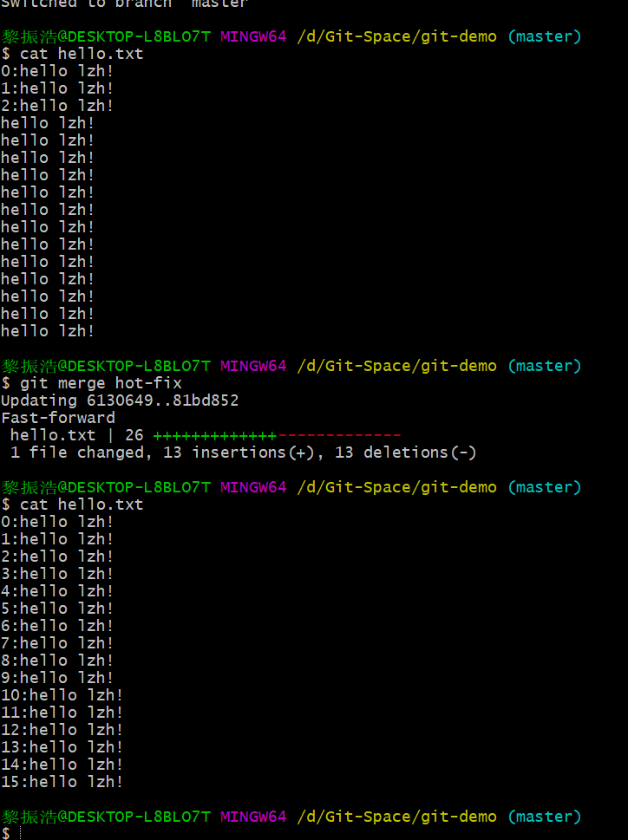Click the line "4:hello lzh!"
This screenshot has height=840, width=628.
click(57, 591)
